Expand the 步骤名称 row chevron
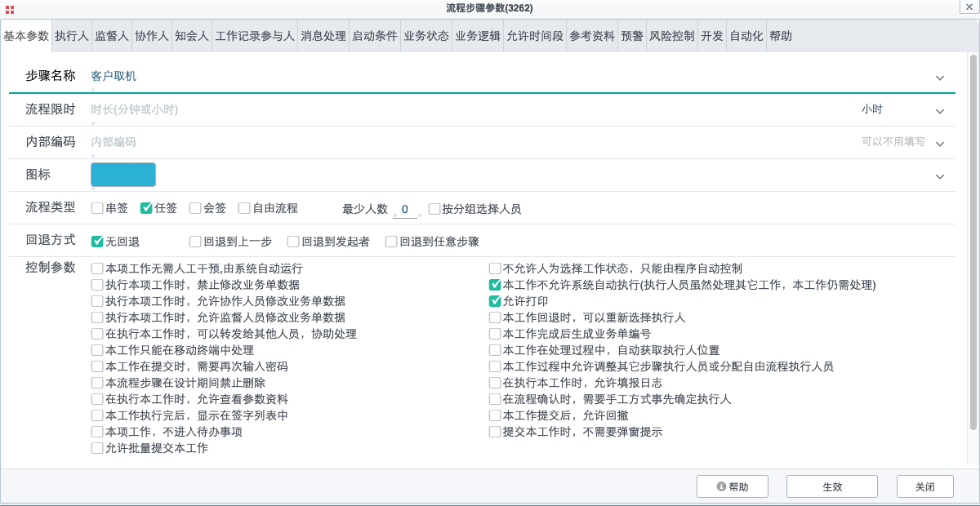Image resolution: width=980 pixels, height=506 pixels. tap(939, 78)
